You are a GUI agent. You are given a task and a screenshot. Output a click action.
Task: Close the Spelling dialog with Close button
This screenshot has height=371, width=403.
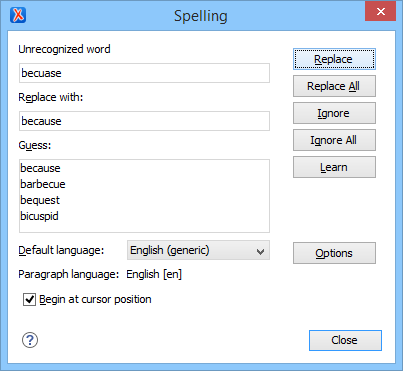[345, 340]
